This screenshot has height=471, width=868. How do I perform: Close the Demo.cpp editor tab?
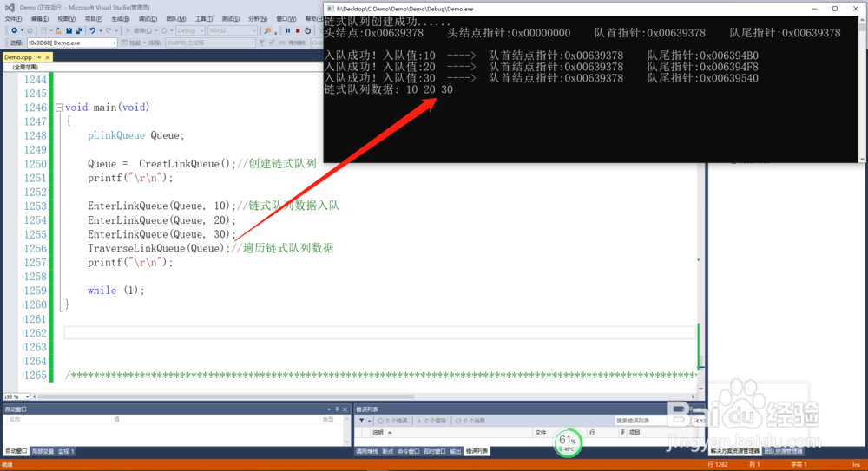pyautogui.click(x=48, y=57)
